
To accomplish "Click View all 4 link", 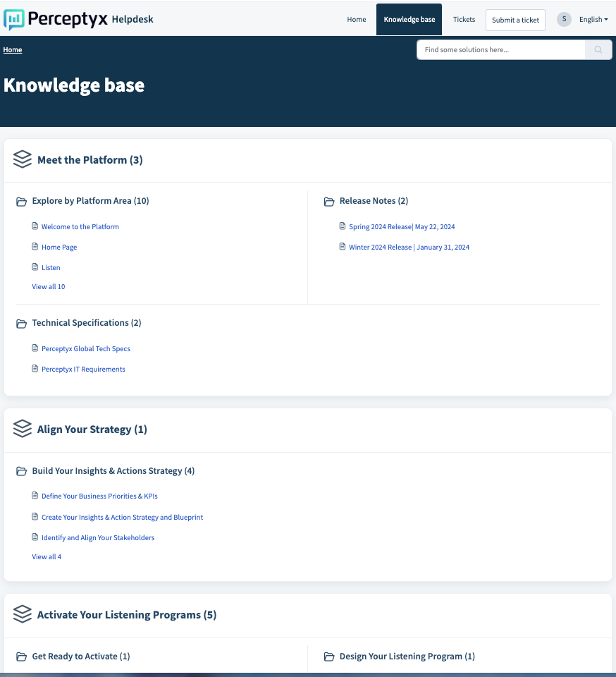I will tap(47, 557).
